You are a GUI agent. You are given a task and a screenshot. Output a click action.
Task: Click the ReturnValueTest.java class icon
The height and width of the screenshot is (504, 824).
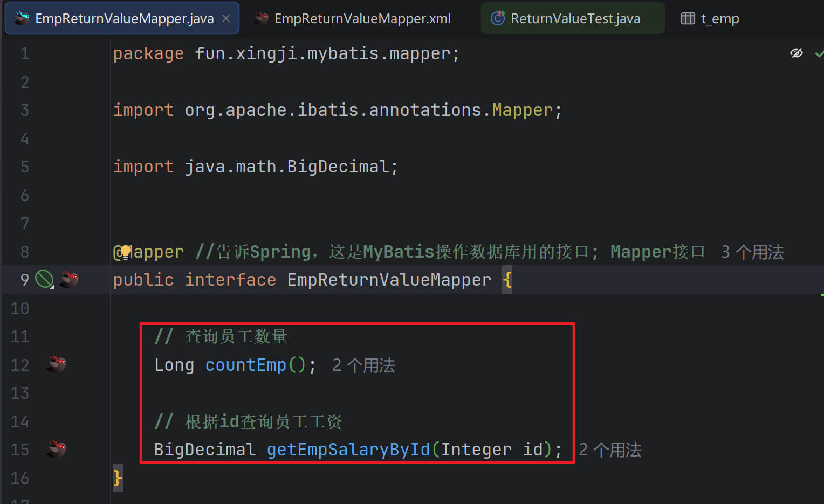coord(497,19)
